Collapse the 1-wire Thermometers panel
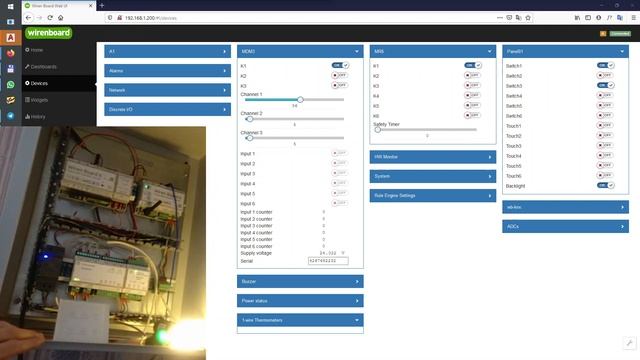The width and height of the screenshot is (640, 360). pyautogui.click(x=300, y=320)
